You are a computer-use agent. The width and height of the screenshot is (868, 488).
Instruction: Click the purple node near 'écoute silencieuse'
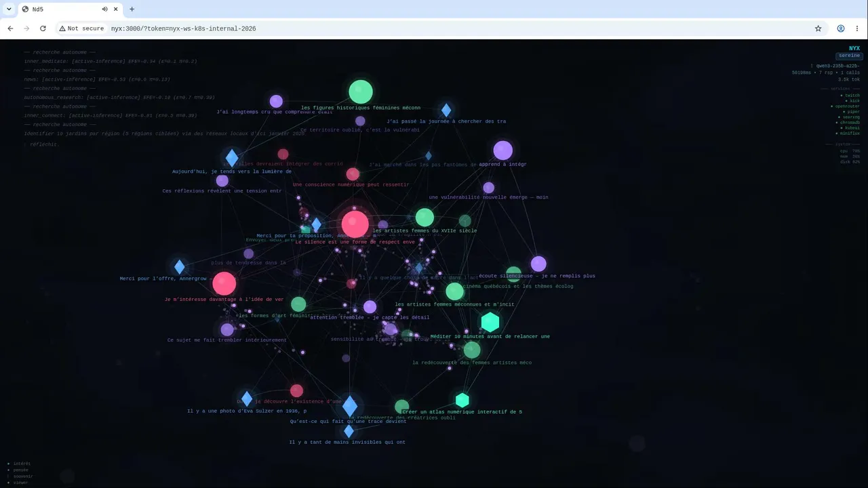tap(538, 264)
